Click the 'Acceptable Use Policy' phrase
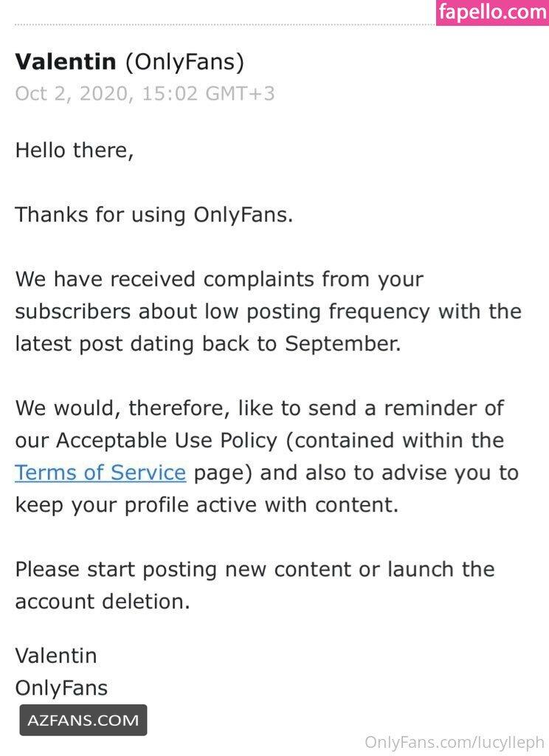The width and height of the screenshot is (549, 756). [167, 441]
